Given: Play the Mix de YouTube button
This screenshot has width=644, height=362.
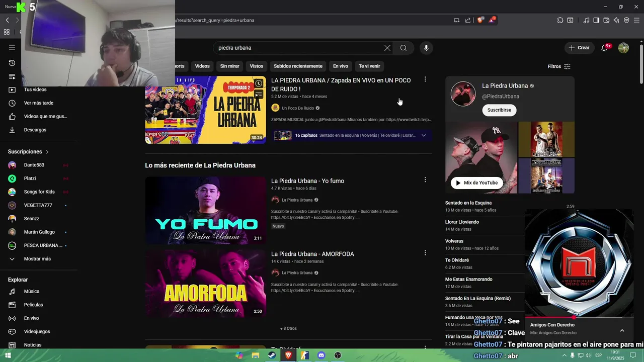Looking at the screenshot, I should tap(476, 183).
